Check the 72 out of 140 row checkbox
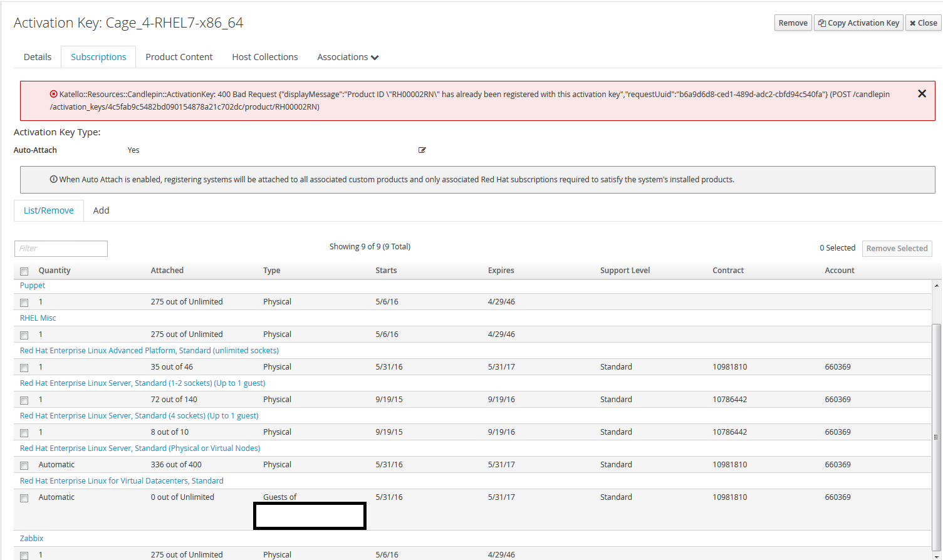943x560 pixels. pyautogui.click(x=24, y=400)
